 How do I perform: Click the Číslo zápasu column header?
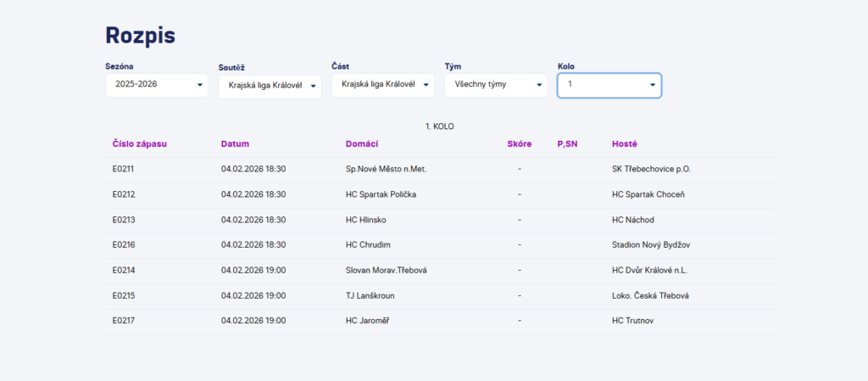click(x=140, y=144)
